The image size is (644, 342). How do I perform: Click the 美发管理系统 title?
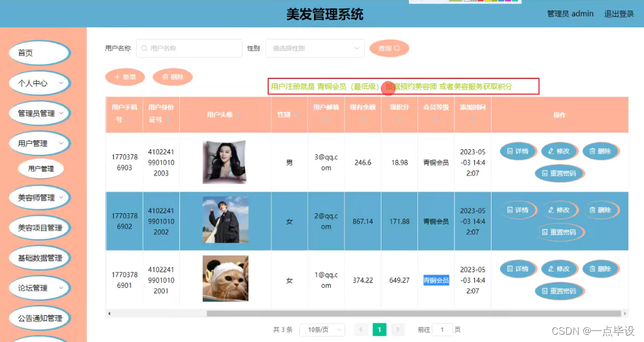[324, 15]
